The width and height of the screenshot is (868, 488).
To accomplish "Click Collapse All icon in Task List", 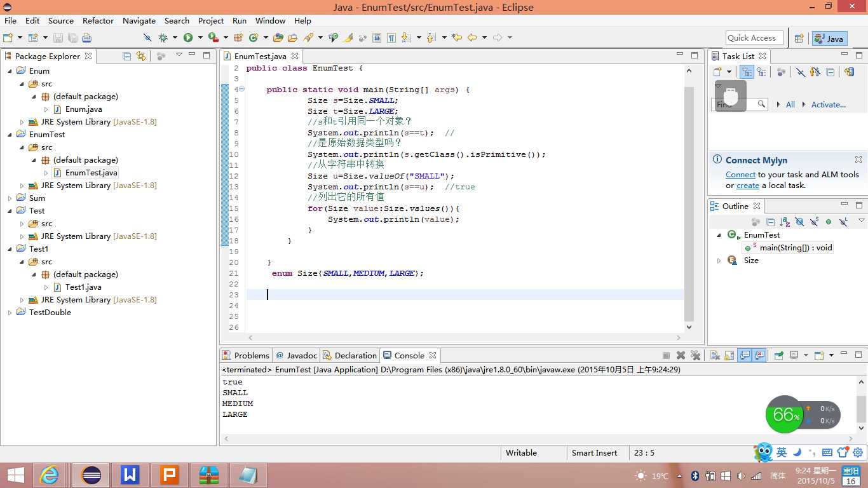I will click(x=831, y=72).
